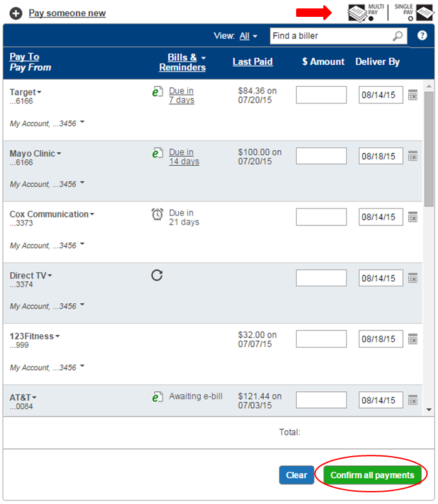The width and height of the screenshot is (438, 504).
Task: Click the Amount field for 123Fitness
Action: click(321, 339)
